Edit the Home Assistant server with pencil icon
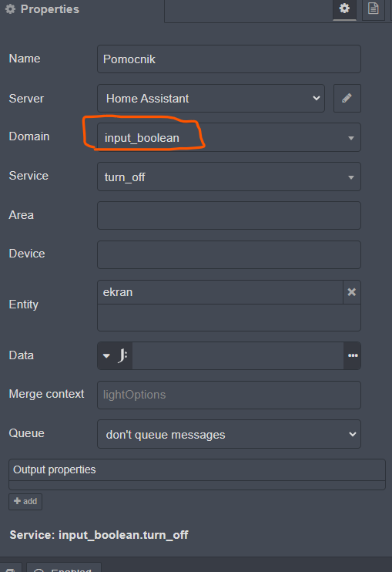392x572 pixels. tap(347, 98)
